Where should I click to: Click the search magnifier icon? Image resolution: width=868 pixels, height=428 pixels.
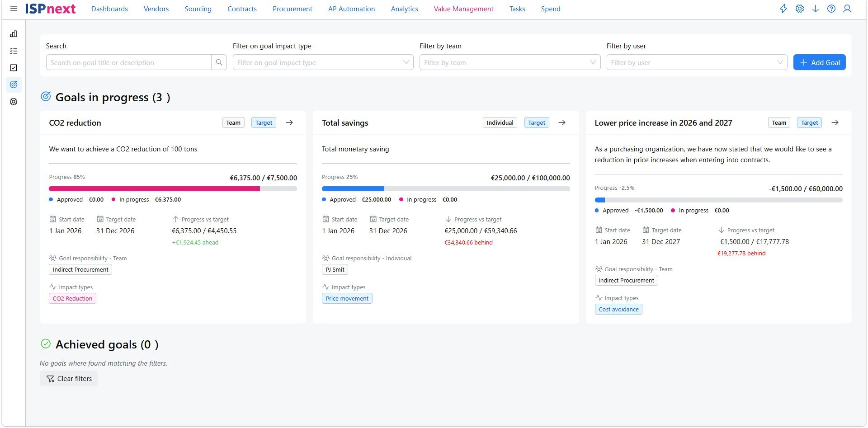click(219, 62)
